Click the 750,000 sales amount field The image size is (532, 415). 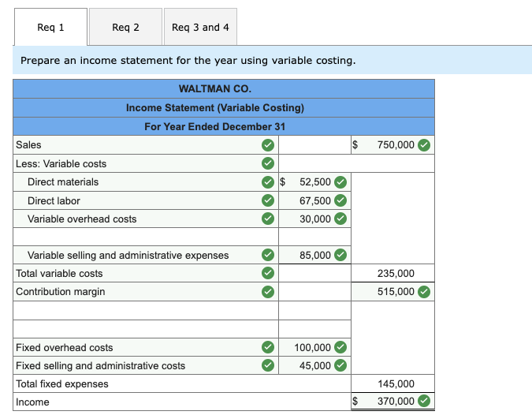[x=393, y=145]
